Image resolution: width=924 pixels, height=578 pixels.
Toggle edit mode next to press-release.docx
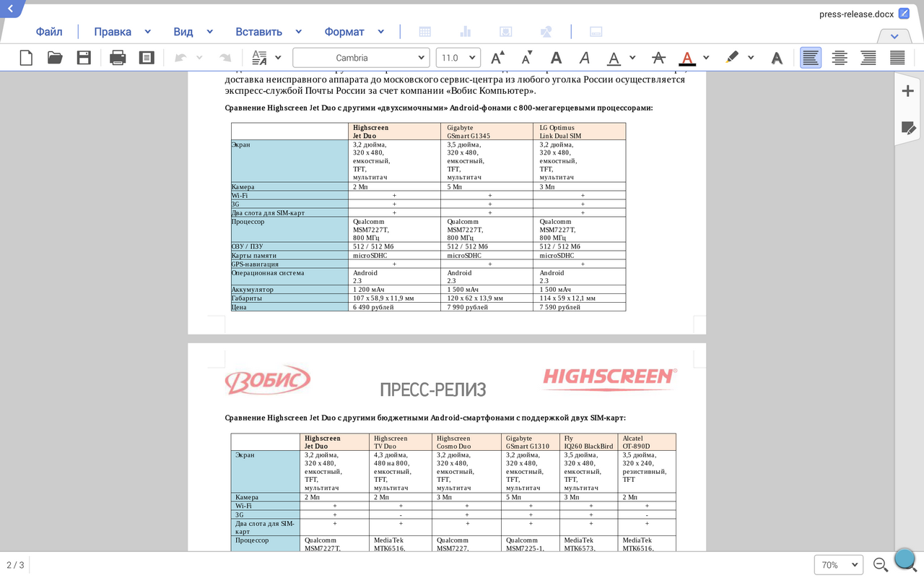click(x=904, y=13)
